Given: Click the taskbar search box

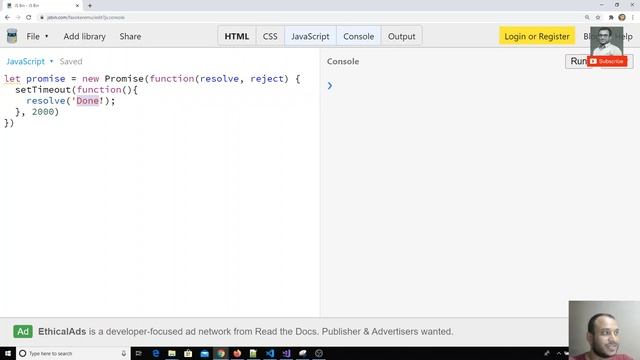Looking at the screenshot, I should [73, 353].
